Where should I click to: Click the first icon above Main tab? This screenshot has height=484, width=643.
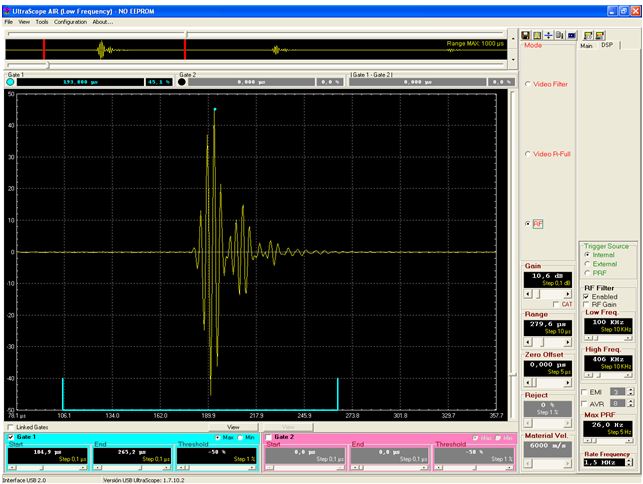588,35
